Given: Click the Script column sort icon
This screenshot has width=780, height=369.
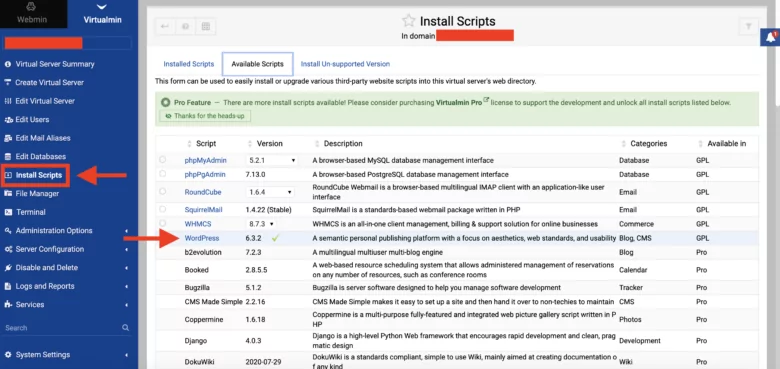Looking at the screenshot, I should tap(189, 144).
